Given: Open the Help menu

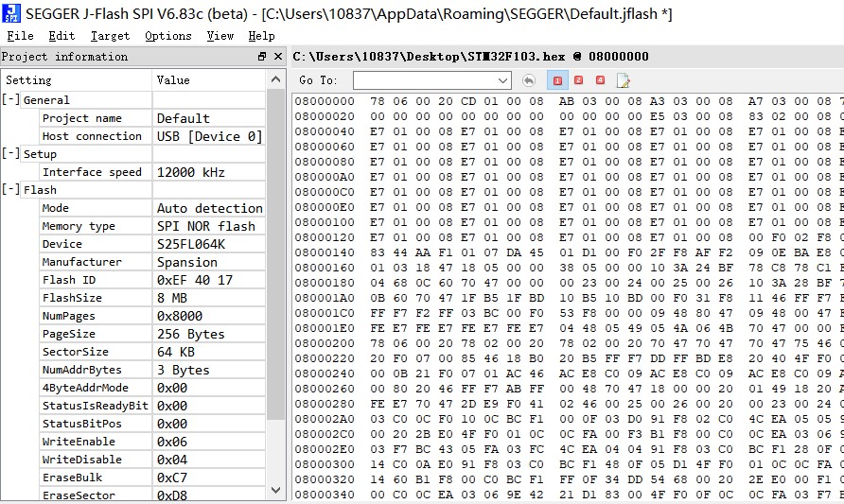Looking at the screenshot, I should (x=261, y=36).
